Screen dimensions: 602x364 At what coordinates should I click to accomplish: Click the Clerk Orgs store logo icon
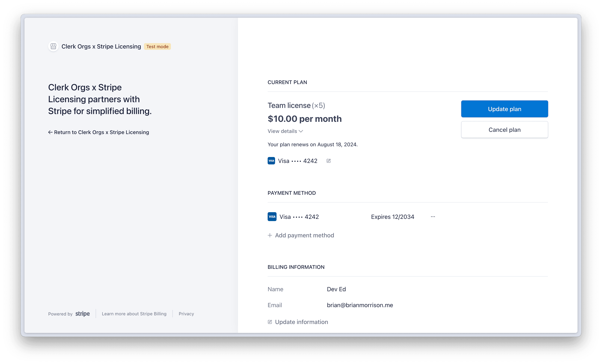coord(53,46)
